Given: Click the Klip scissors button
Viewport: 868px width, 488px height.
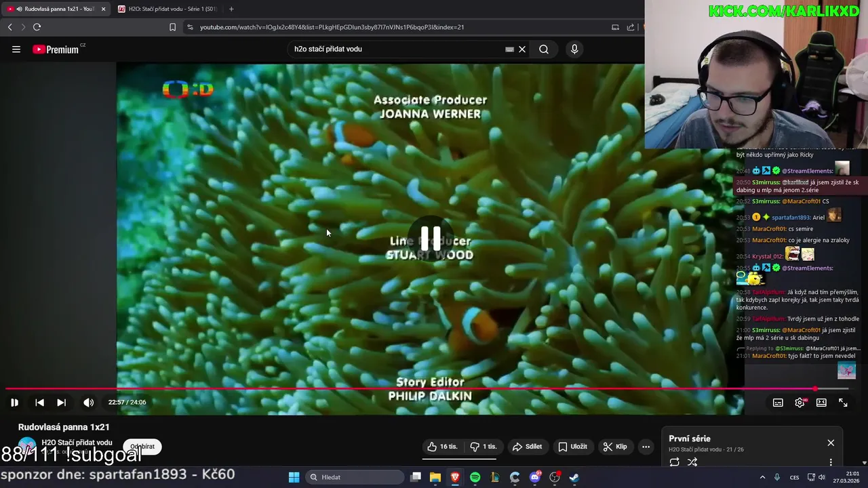Looking at the screenshot, I should tap(615, 447).
